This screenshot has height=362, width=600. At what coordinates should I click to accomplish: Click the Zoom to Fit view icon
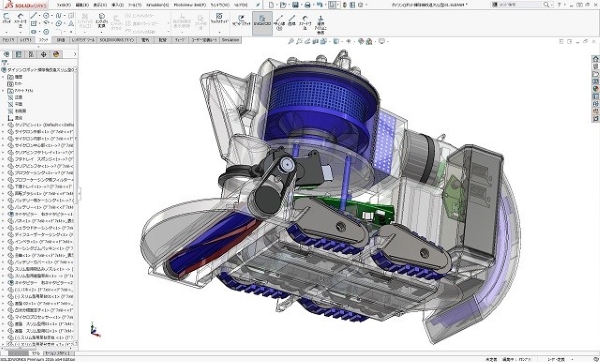point(291,41)
